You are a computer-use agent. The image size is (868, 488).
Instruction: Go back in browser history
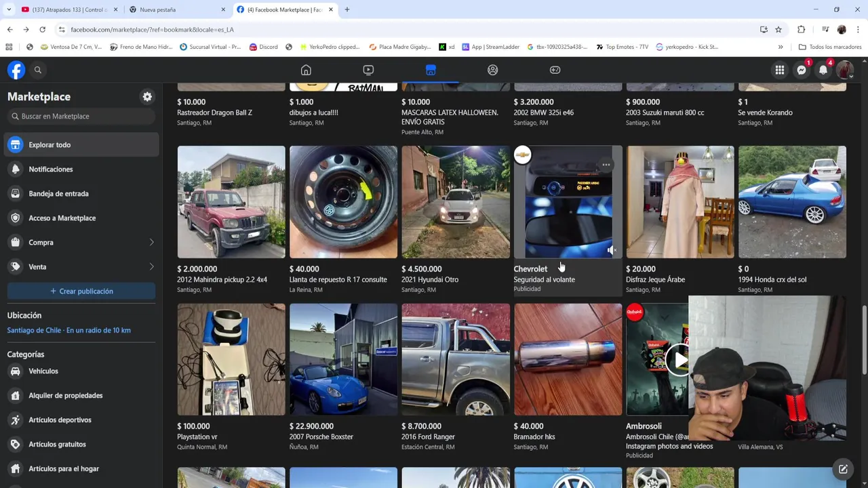pyautogui.click(x=9, y=29)
